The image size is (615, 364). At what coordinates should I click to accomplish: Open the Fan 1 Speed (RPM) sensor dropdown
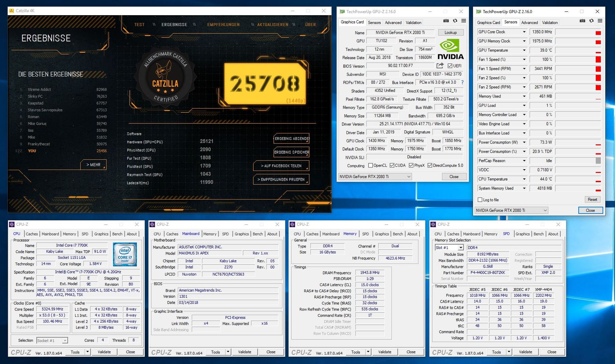pyautogui.click(x=524, y=69)
